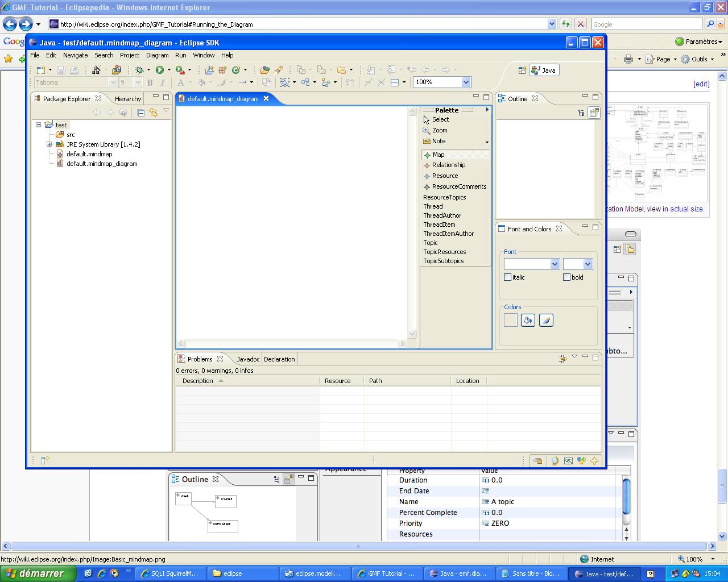Select the ResourceComments tool in Palette
This screenshot has width=728, height=582.
[x=456, y=186]
